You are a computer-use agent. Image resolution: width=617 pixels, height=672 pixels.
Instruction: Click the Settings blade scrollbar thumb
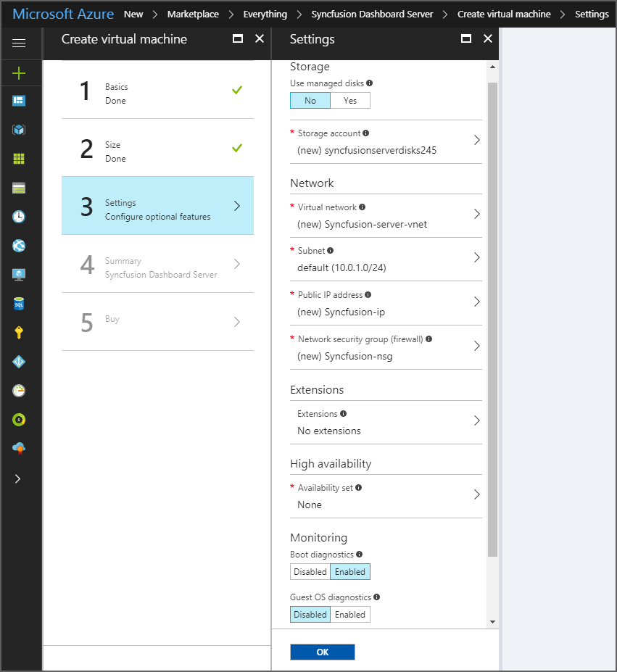492,319
